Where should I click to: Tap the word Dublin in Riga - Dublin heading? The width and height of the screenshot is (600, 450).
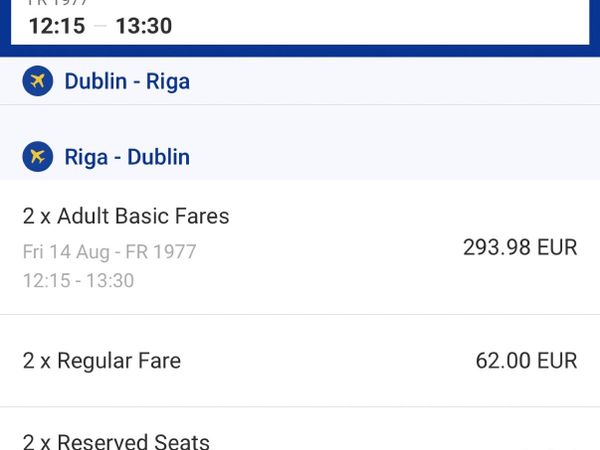click(158, 157)
